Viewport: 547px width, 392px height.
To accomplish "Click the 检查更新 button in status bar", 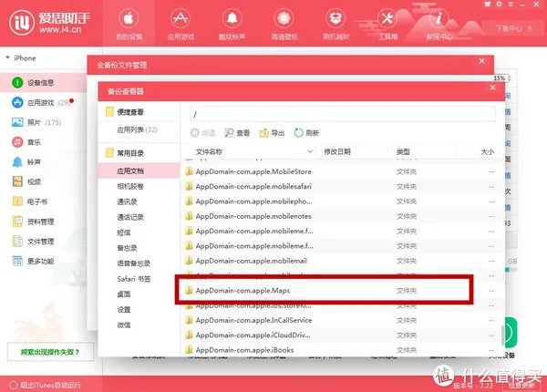I will 521,385.
